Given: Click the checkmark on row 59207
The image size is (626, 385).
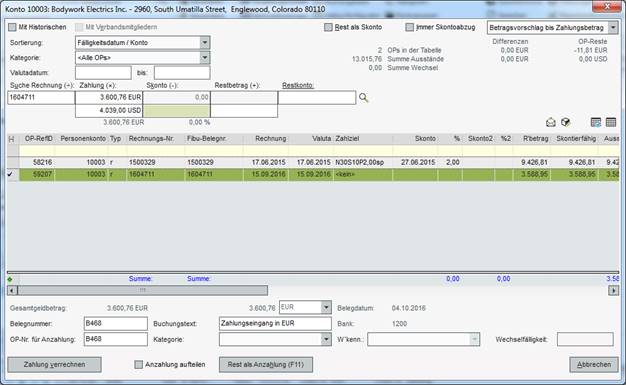Looking at the screenshot, I should tap(10, 174).
